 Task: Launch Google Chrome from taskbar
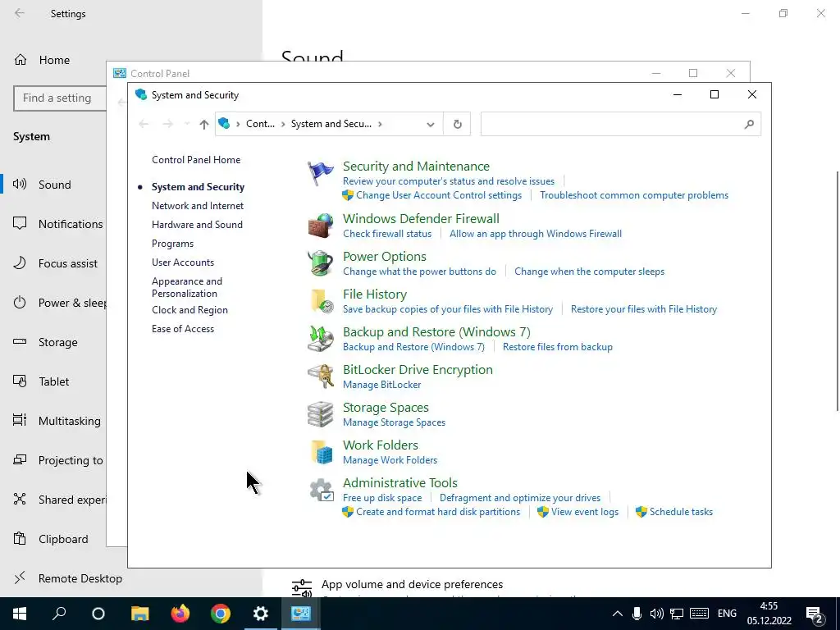point(220,614)
